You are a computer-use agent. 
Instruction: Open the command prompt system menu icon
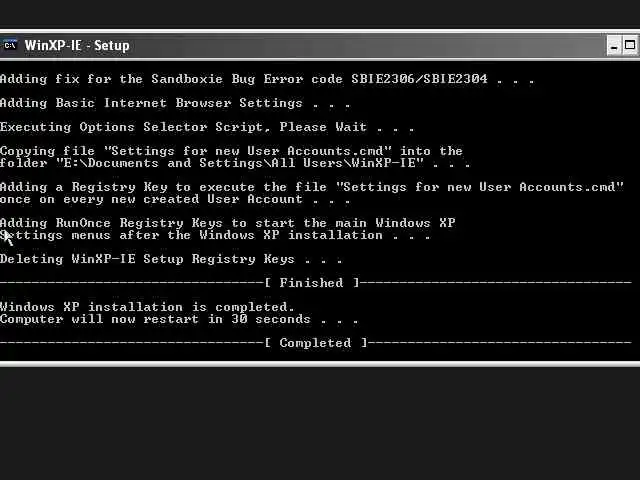(x=10, y=45)
